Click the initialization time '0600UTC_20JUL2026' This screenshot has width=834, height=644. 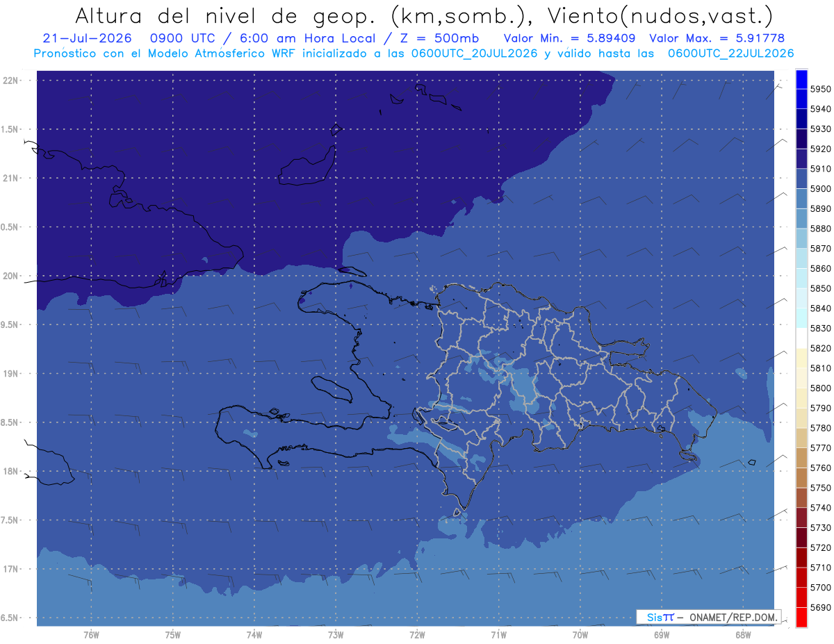pos(475,53)
